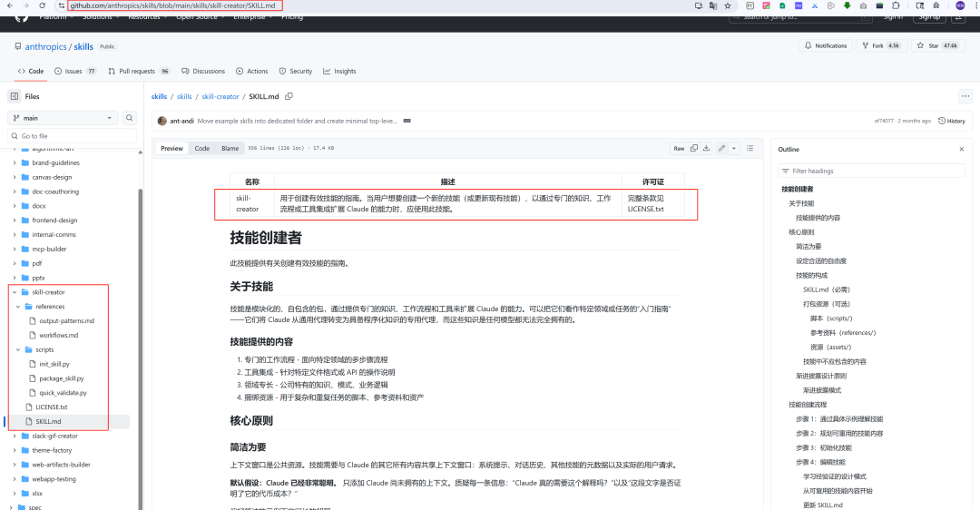Star the anthropics/skills repository

tap(939, 45)
